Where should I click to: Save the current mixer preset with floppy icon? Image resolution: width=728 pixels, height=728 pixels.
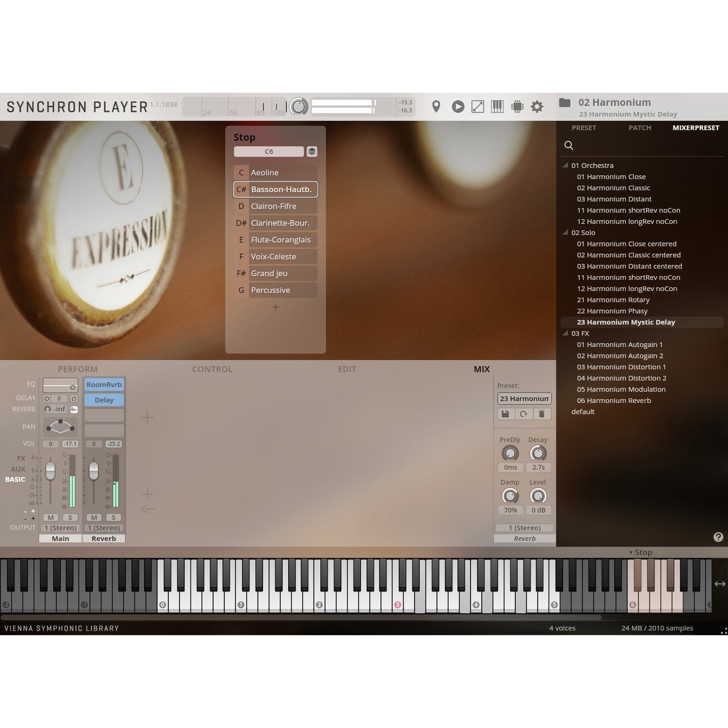coord(505,414)
